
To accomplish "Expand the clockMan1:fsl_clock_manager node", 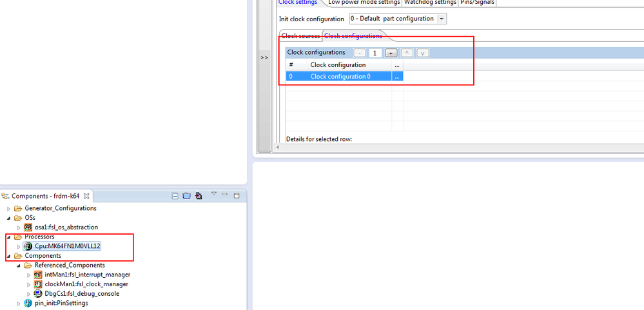I will click(x=29, y=284).
